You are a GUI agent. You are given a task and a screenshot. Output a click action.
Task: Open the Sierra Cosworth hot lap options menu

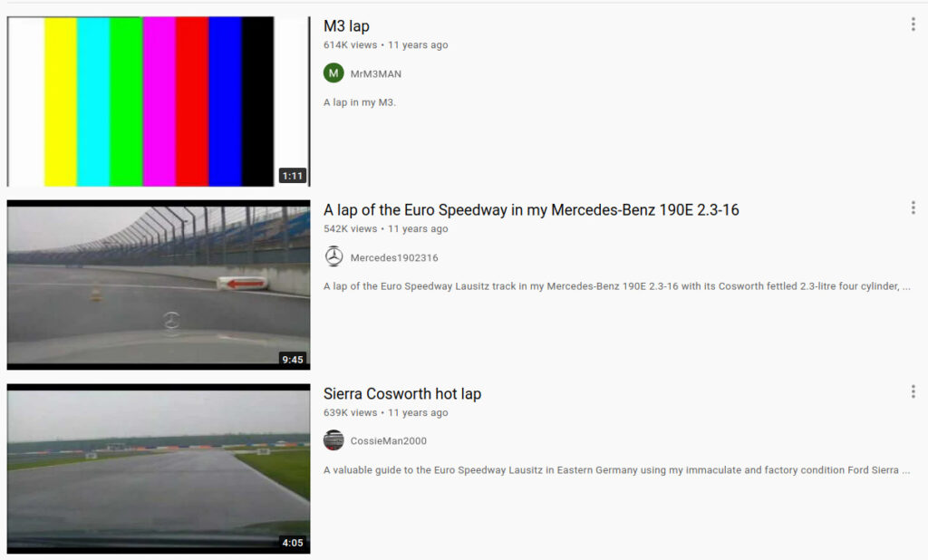click(913, 391)
